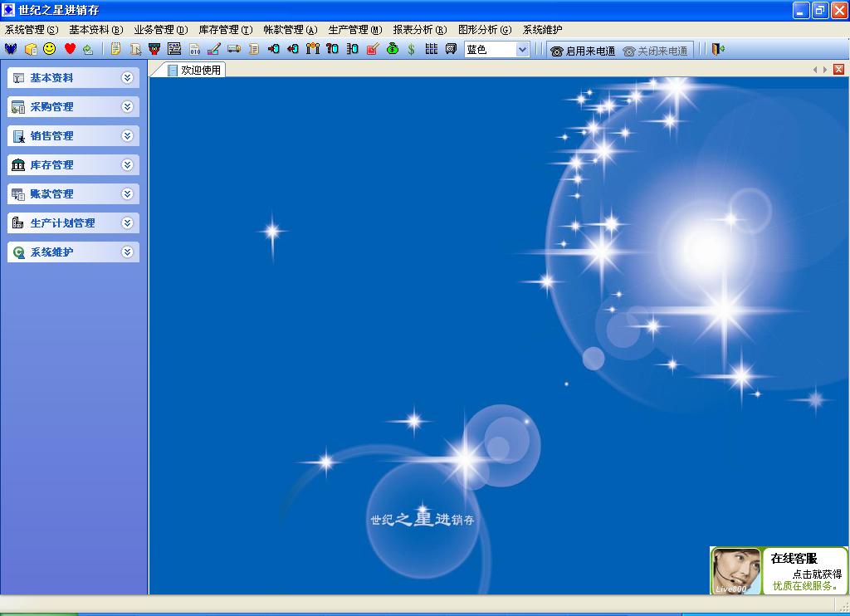This screenshot has height=616, width=850.
Task: Click the yellow smiley face toolbar icon
Action: pyautogui.click(x=50, y=49)
